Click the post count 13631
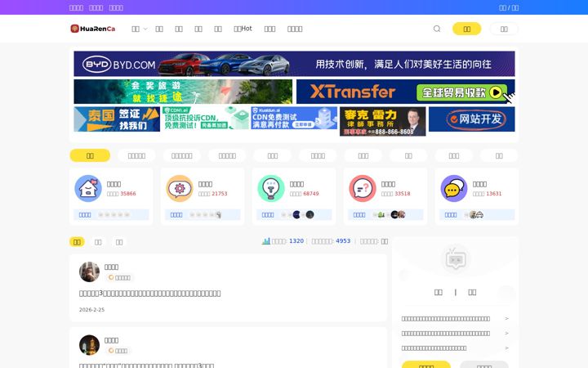 tap(494, 194)
